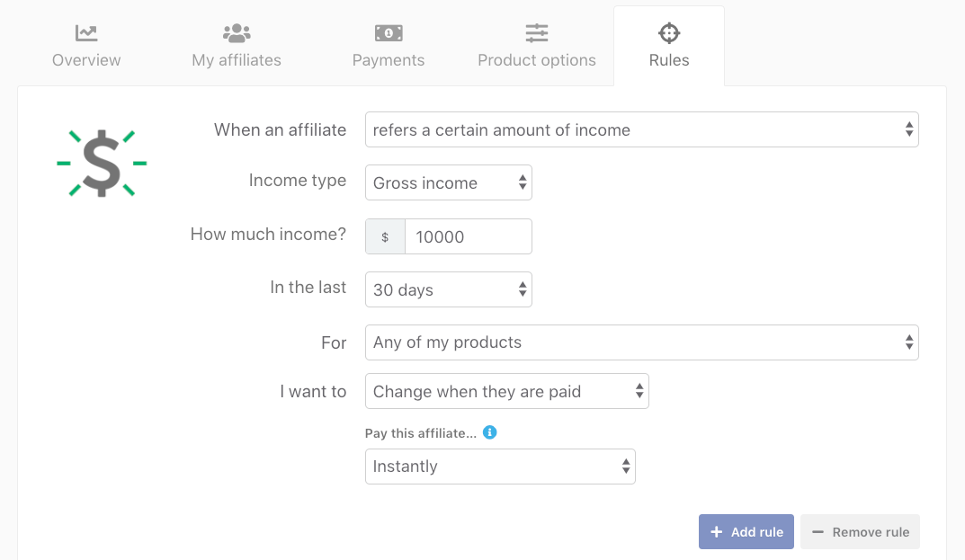
Task: Click the Rules crosshair icon
Action: [x=669, y=33]
